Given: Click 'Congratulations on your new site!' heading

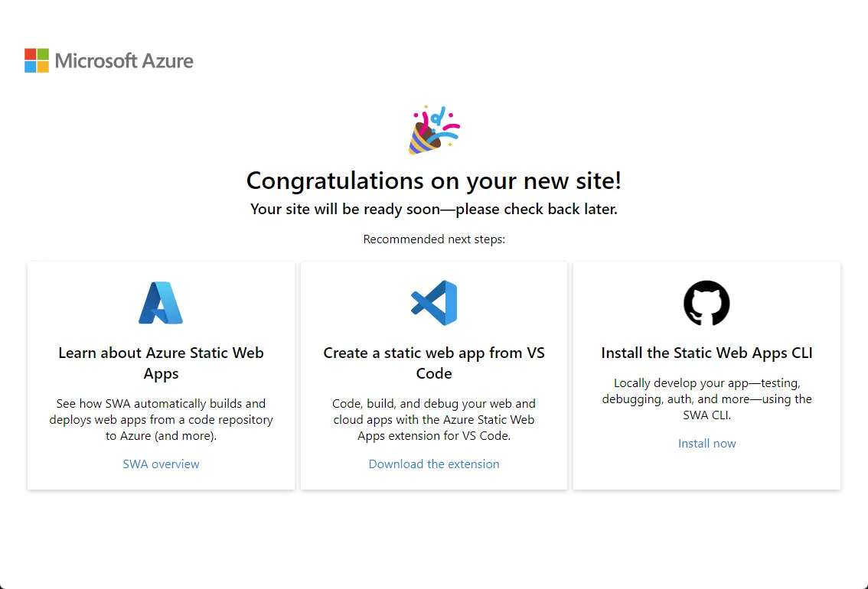Looking at the screenshot, I should click(x=434, y=181).
